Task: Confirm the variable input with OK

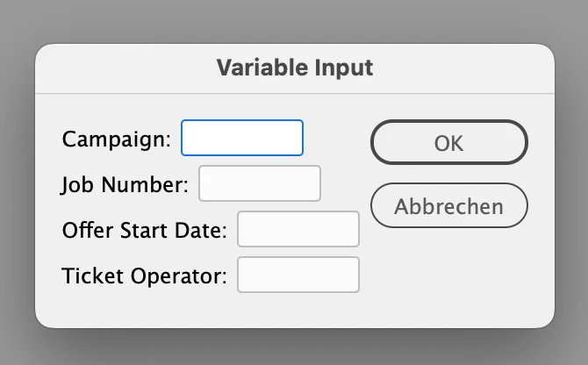Action: 448,143
